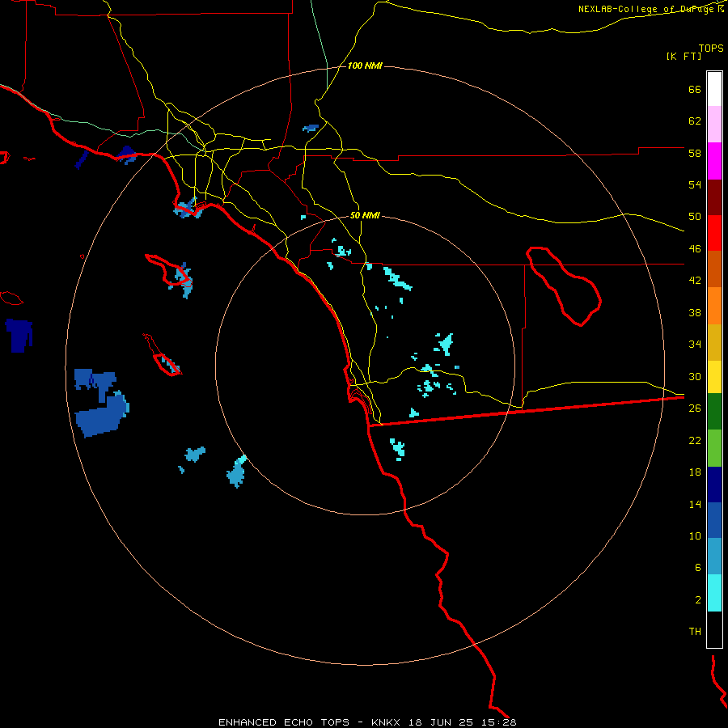
Task: Select the magenta band in the color scale
Action: pyautogui.click(x=714, y=161)
